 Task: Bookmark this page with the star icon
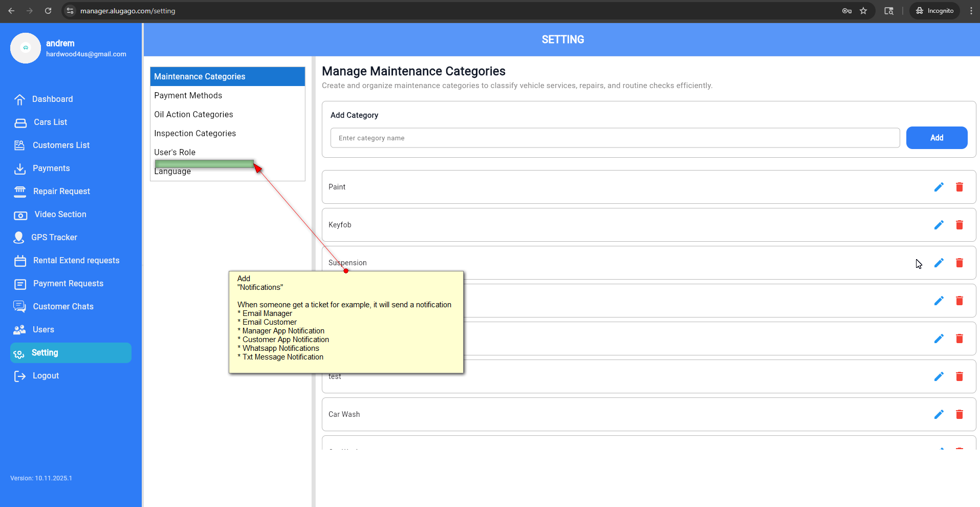click(863, 11)
